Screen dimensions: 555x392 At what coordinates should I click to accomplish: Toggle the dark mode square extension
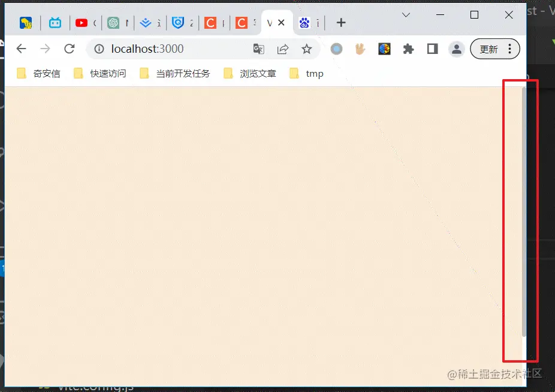click(432, 49)
